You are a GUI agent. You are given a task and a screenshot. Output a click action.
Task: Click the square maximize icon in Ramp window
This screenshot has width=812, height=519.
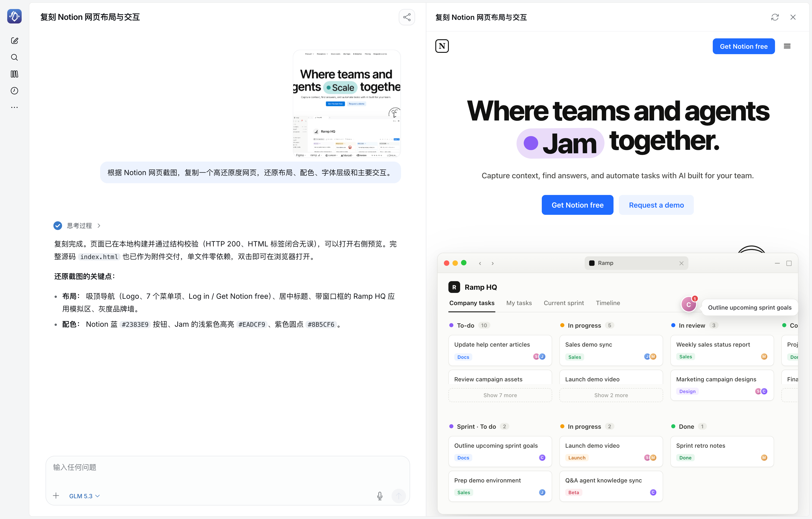click(789, 263)
